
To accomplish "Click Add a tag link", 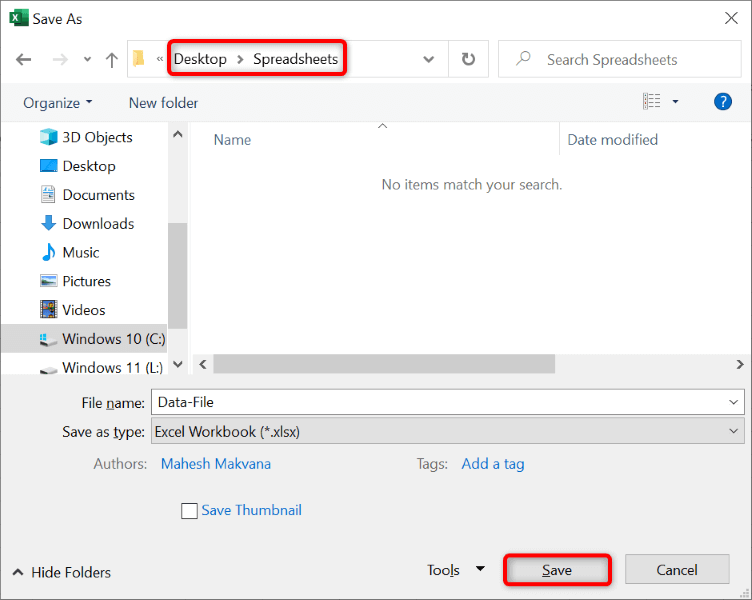I will [493, 464].
